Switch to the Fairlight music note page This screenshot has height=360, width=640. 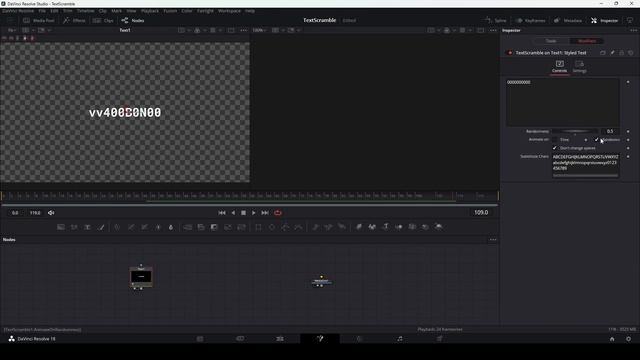400,338
